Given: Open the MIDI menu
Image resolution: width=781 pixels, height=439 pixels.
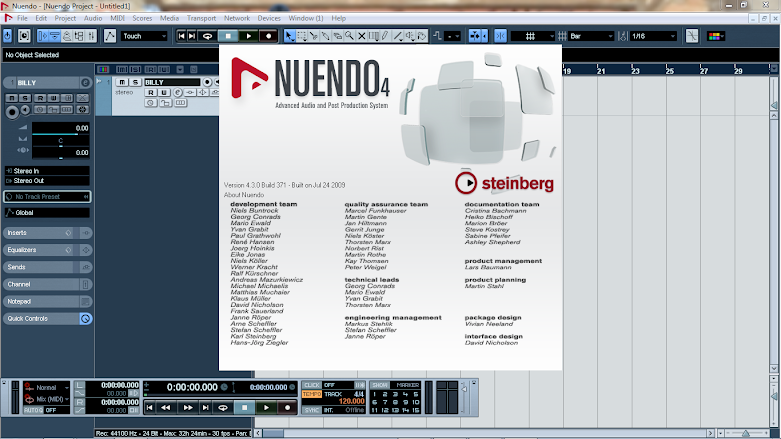Looking at the screenshot, I should pyautogui.click(x=118, y=18).
